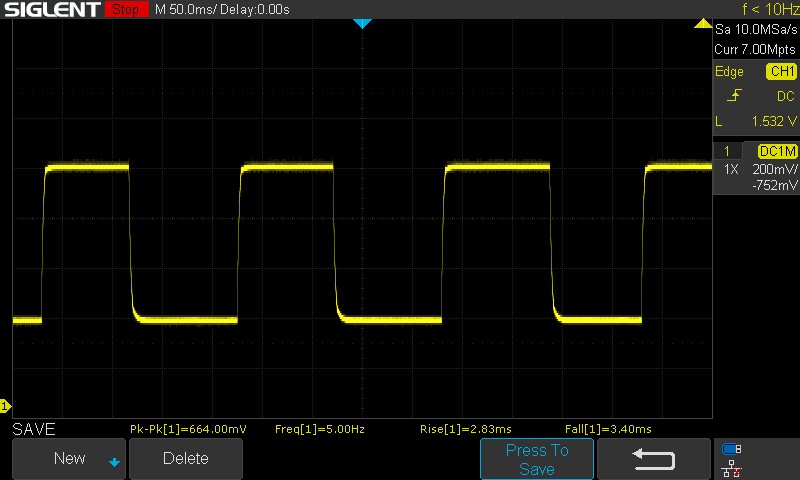
Task: Click the Delay:0.00s reading
Action: pos(255,9)
